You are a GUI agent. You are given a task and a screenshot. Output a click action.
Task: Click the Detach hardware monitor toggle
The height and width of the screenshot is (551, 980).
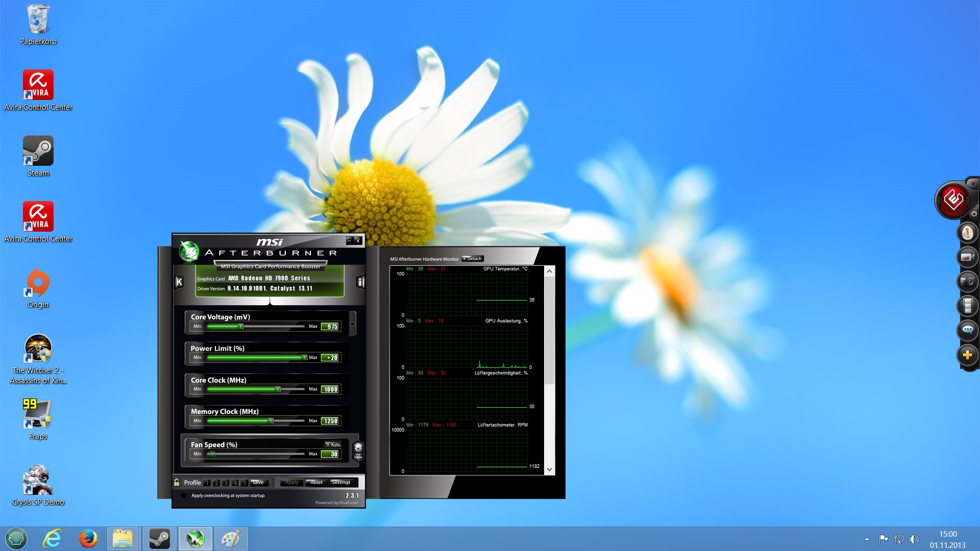pos(472,259)
